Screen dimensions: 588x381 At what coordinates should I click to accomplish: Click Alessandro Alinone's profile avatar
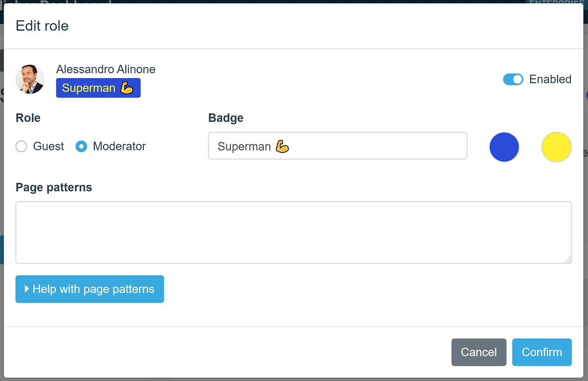click(x=30, y=79)
